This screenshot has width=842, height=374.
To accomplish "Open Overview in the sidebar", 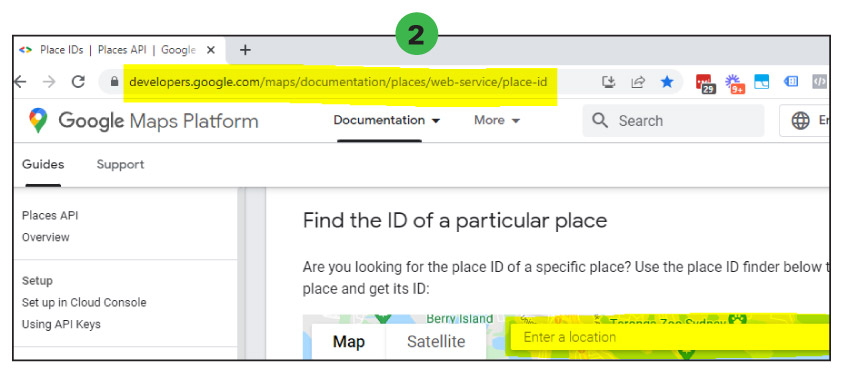I will click(x=46, y=237).
